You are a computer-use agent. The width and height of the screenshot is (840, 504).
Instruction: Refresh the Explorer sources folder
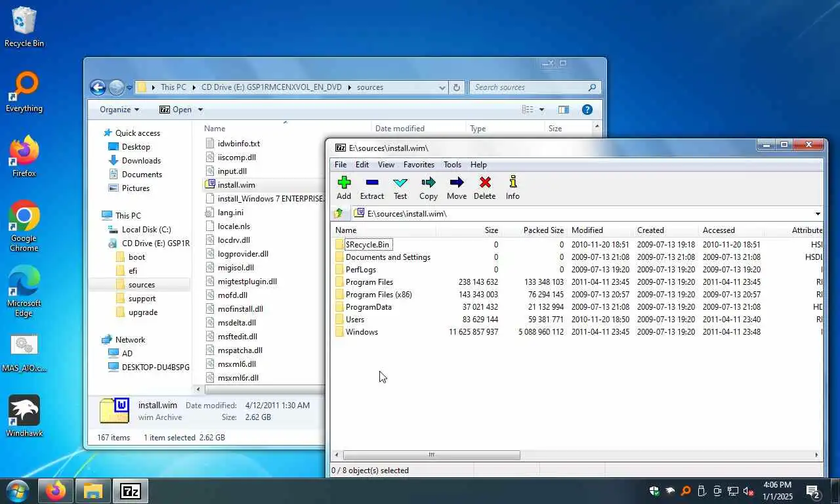[x=457, y=87]
